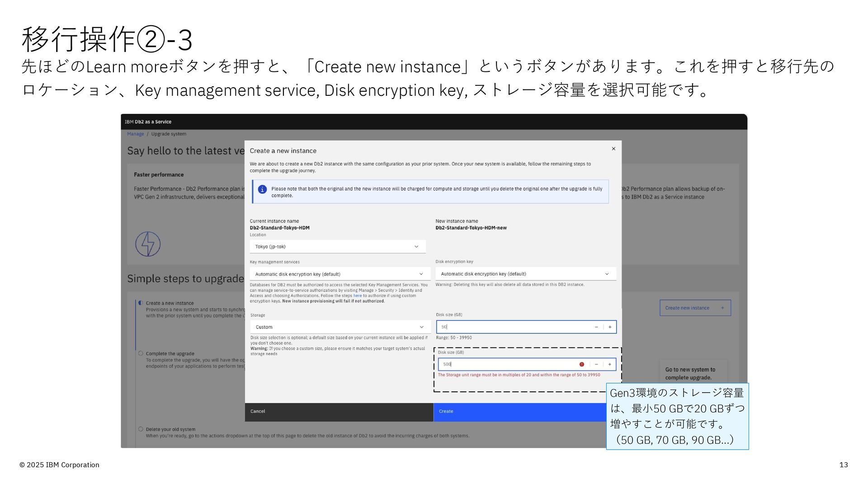Click the plus in the invalid disk size field

pos(609,364)
